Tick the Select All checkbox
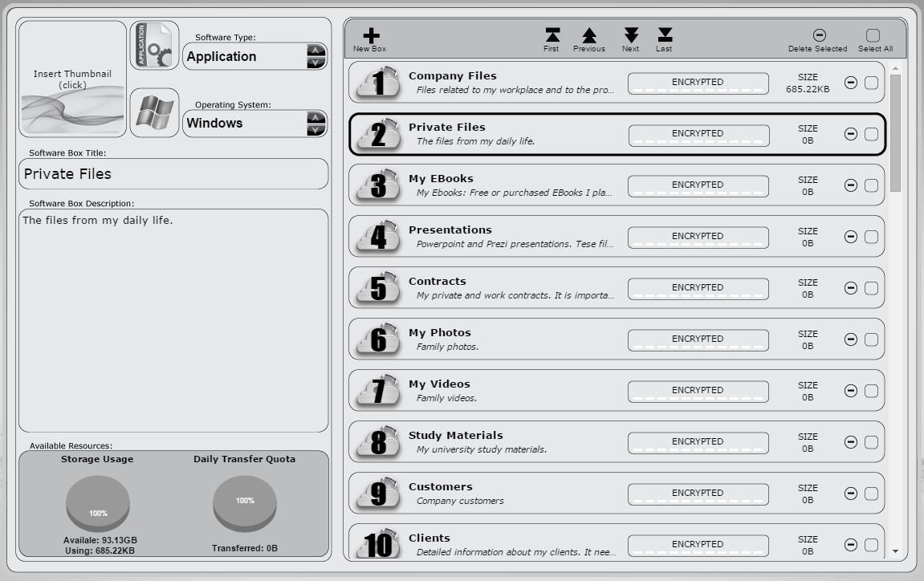924x581 pixels. (873, 35)
